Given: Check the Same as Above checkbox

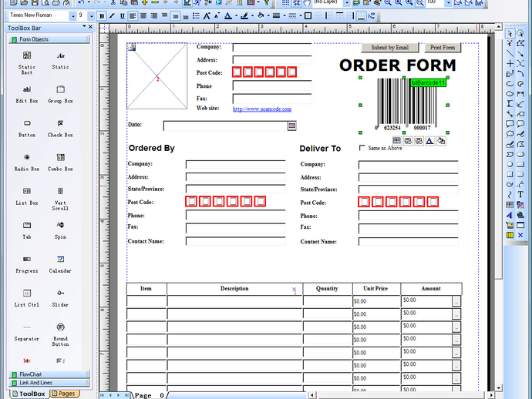Looking at the screenshot, I should [x=362, y=148].
